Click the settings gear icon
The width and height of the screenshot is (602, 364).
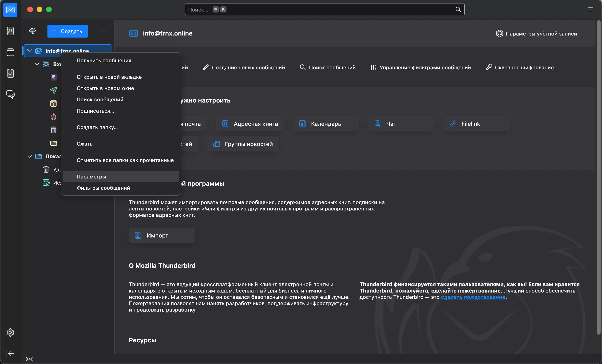pyautogui.click(x=10, y=332)
